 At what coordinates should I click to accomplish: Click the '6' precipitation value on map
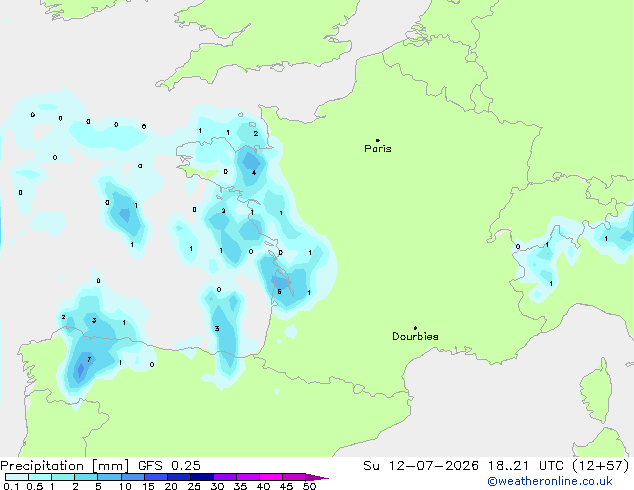click(x=279, y=291)
